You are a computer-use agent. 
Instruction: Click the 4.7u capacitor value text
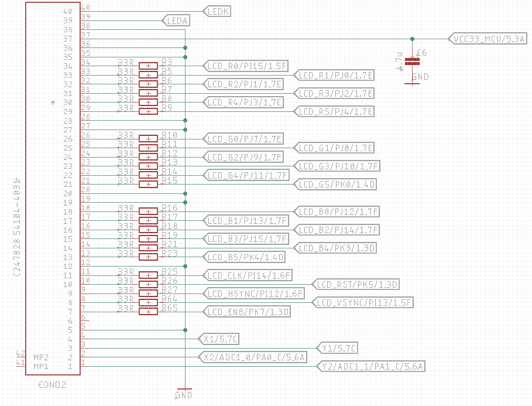point(399,62)
